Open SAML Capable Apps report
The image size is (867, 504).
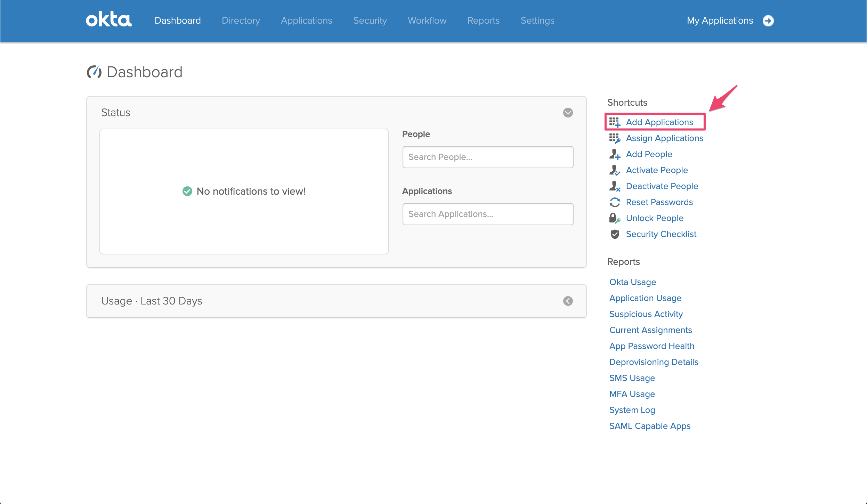(x=650, y=426)
